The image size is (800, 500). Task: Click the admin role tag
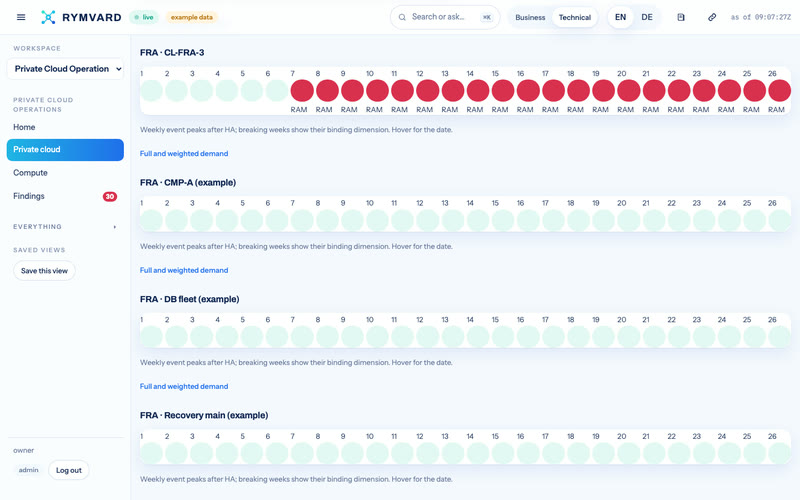click(29, 470)
